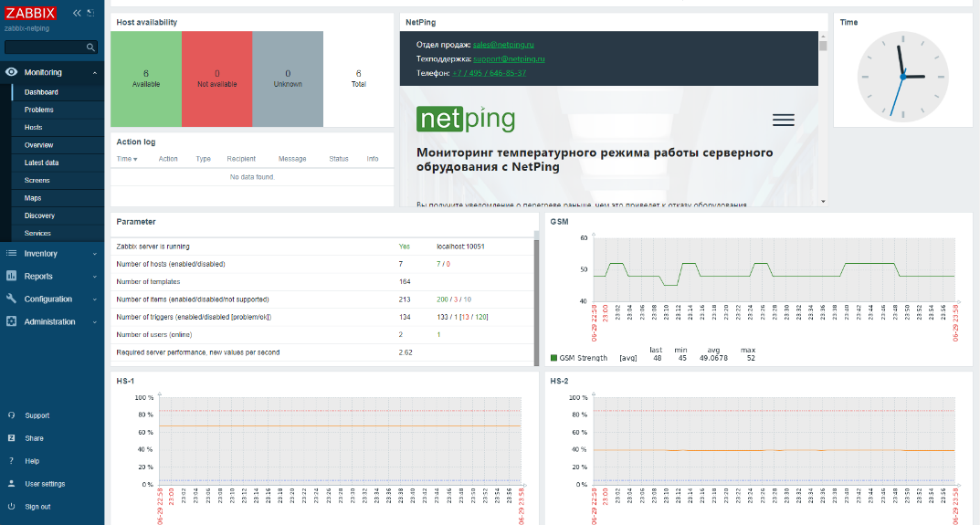Click the Monitoring eye icon
Viewport: 980px width, 525px height.
pos(11,72)
